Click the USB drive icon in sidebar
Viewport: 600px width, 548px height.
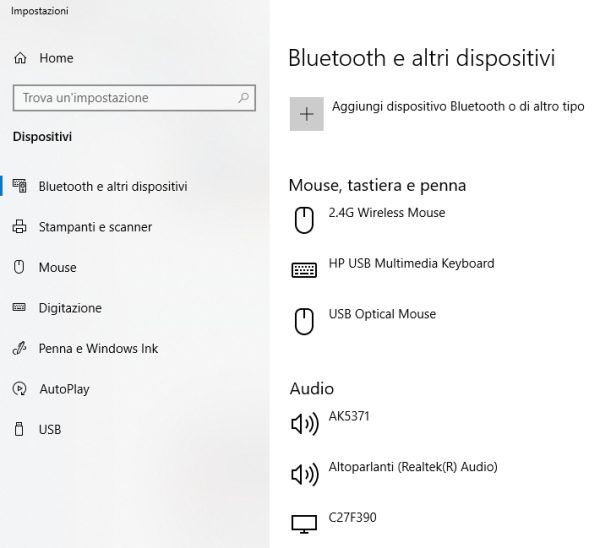click(19, 429)
